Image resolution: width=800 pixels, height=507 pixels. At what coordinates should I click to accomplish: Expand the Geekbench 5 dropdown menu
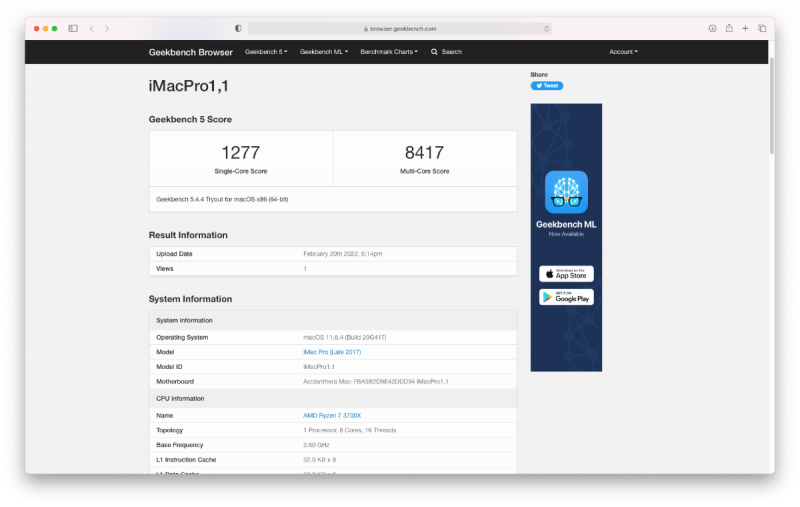click(x=266, y=52)
